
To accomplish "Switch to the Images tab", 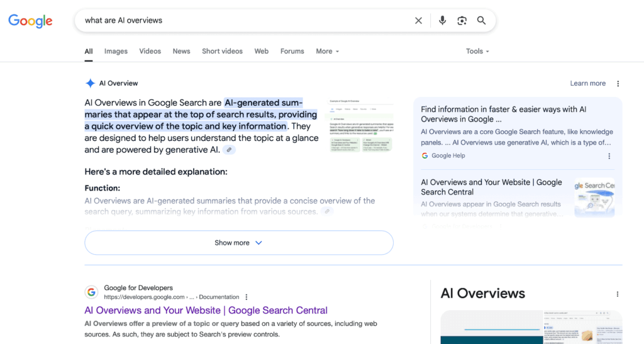I will point(116,52).
